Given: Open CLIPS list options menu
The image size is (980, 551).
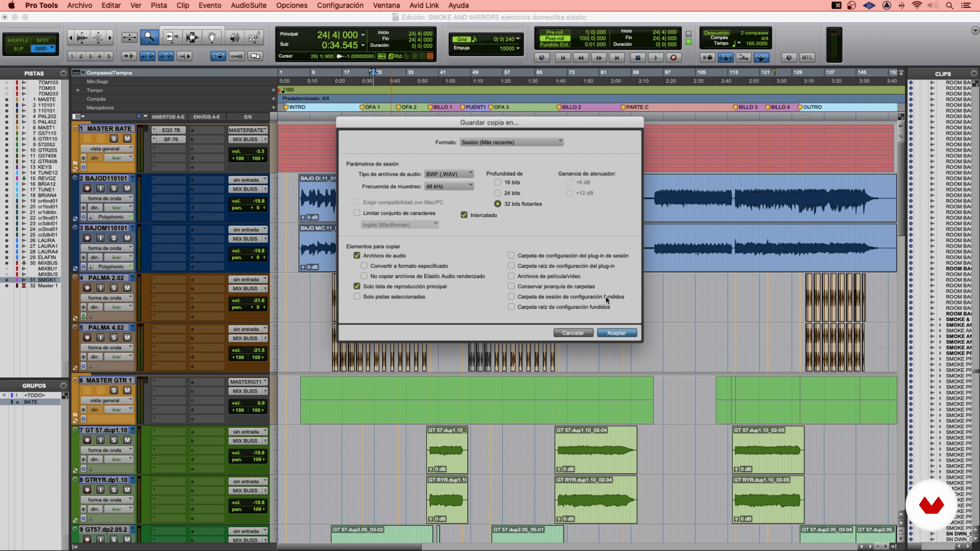Looking at the screenshot, I should [x=974, y=73].
